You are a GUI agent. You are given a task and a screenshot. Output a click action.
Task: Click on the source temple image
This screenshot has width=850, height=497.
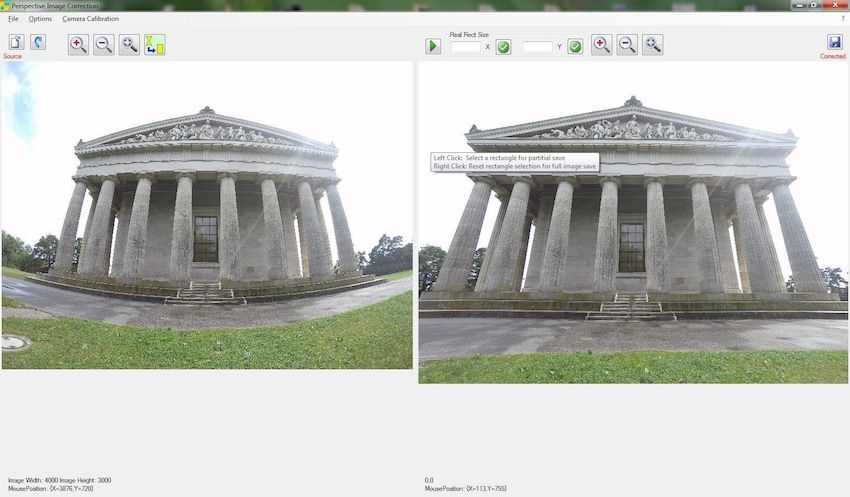pos(207,215)
